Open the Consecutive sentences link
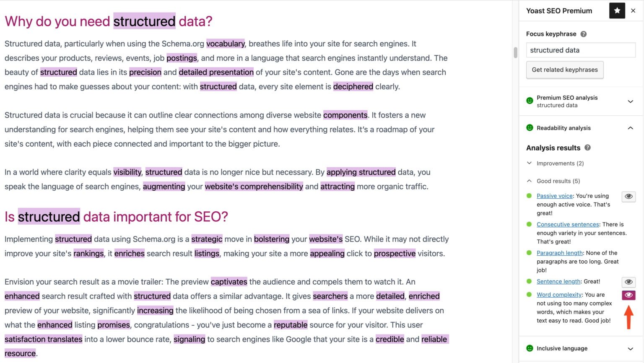 click(567, 224)
